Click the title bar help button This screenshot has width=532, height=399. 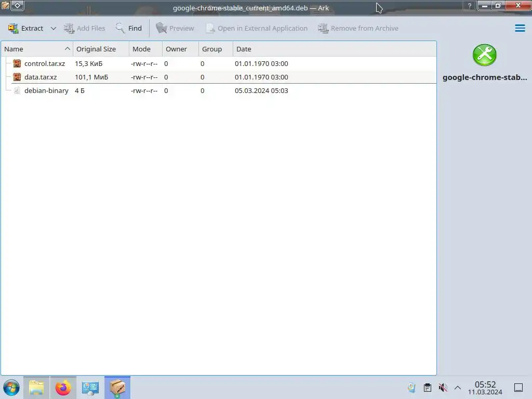470,5
